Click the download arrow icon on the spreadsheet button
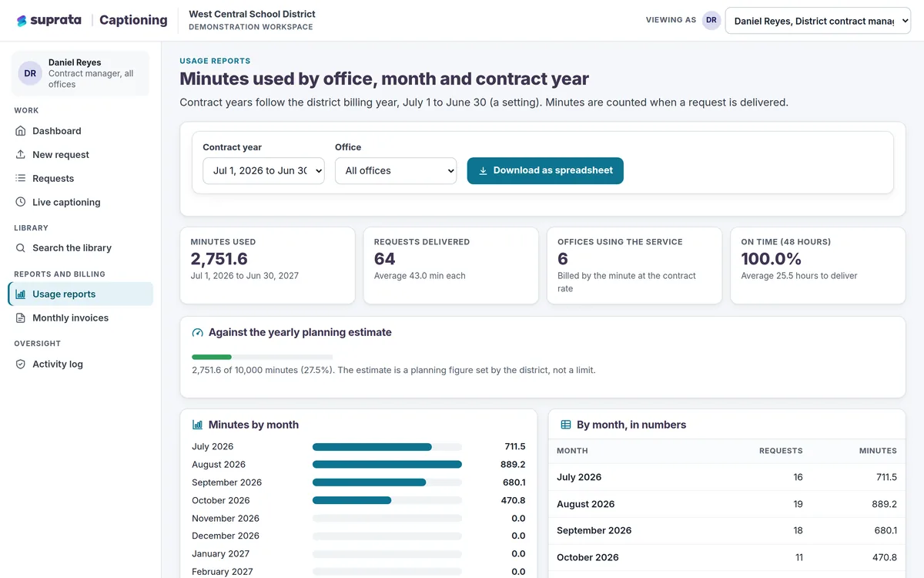This screenshot has width=924, height=578. pyautogui.click(x=483, y=171)
